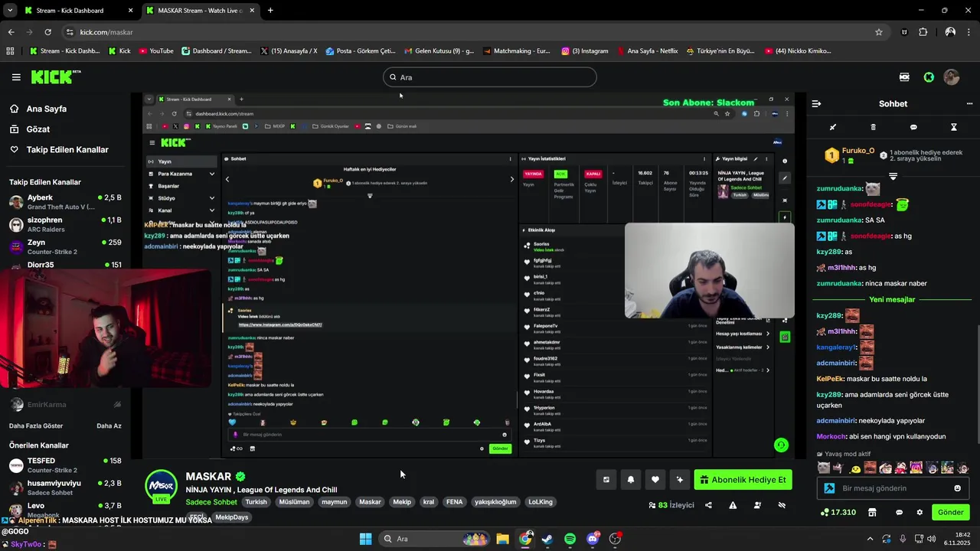
Task: Click Daha Fazla Göster in sidebar
Action: pyautogui.click(x=36, y=425)
